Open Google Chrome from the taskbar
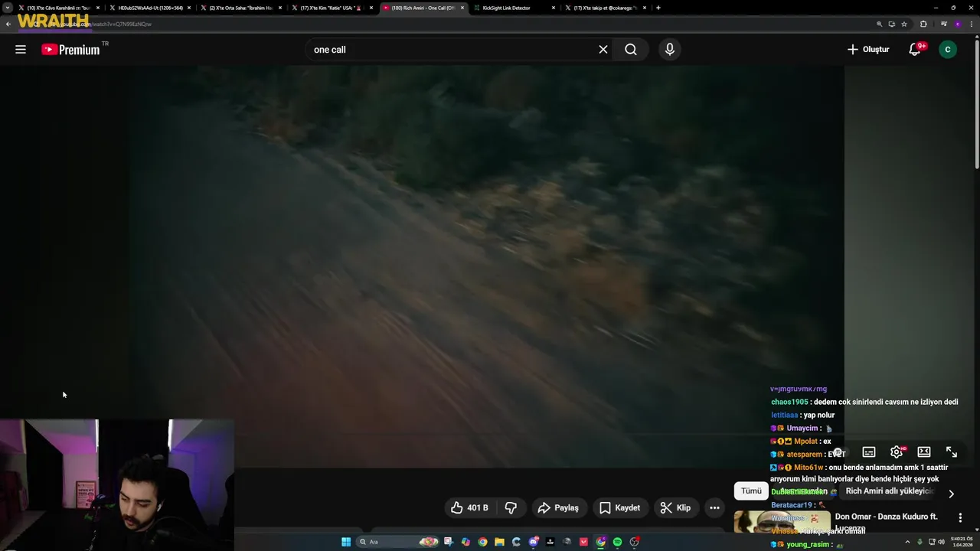980x551 pixels. [x=482, y=542]
